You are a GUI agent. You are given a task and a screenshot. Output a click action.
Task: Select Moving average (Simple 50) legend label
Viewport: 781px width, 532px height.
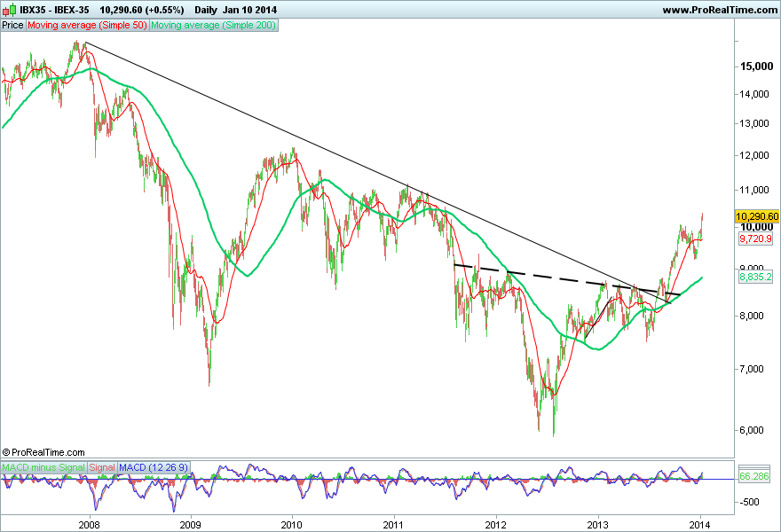87,25
